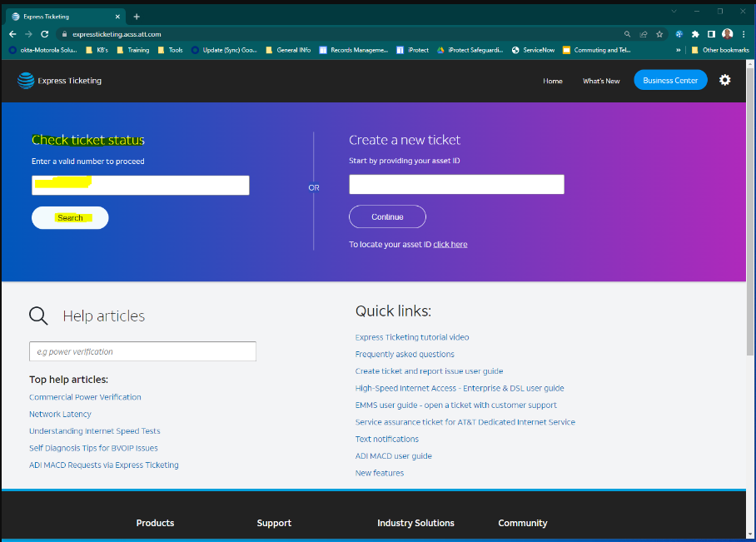Open the iProtect Safeguarding bookmark
The image size is (756, 542).
click(x=470, y=50)
